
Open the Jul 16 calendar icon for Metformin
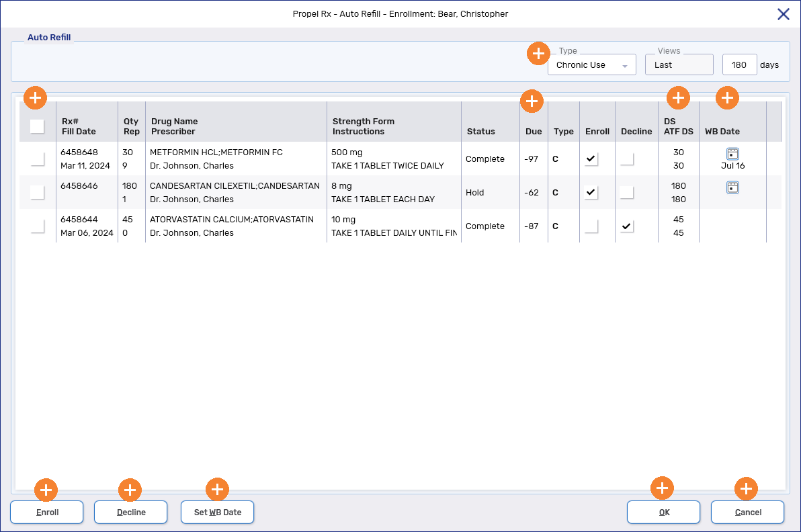732,153
